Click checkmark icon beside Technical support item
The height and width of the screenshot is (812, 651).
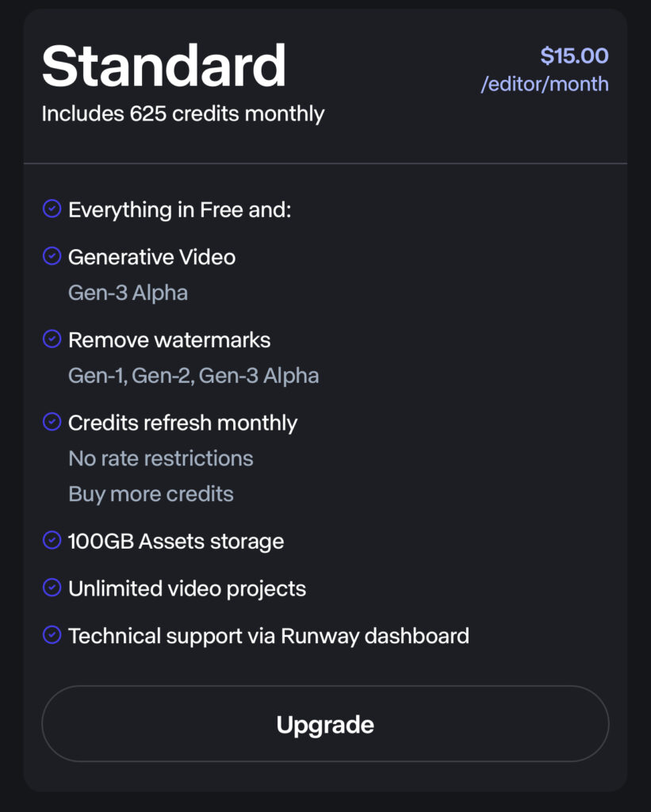pyautogui.click(x=52, y=635)
